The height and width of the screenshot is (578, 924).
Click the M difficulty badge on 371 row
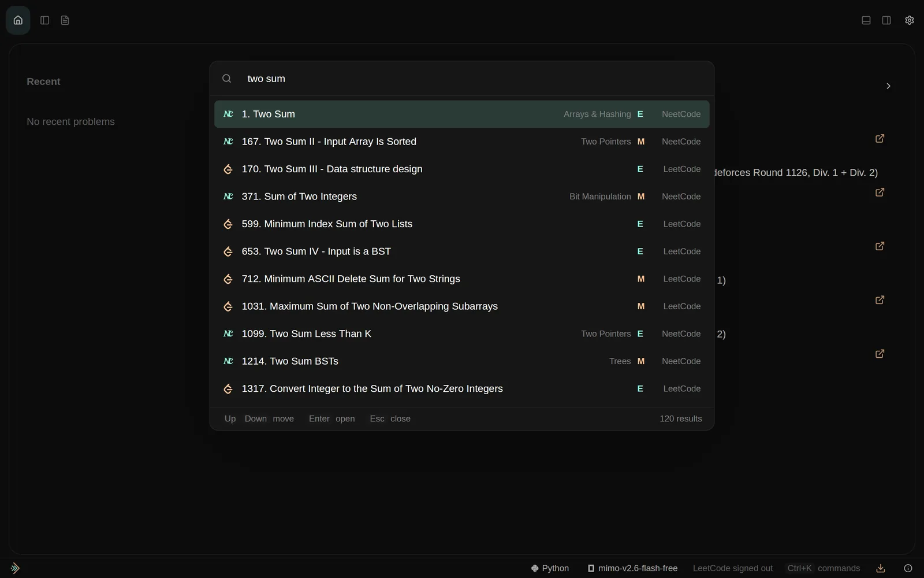[x=640, y=197]
